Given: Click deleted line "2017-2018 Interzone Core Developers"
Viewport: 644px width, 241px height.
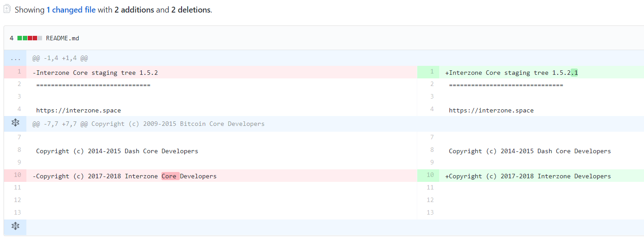Looking at the screenshot, I should point(125,176).
